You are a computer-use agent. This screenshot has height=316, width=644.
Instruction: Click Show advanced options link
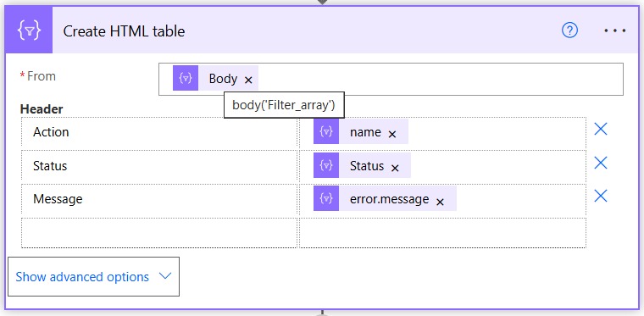click(82, 276)
